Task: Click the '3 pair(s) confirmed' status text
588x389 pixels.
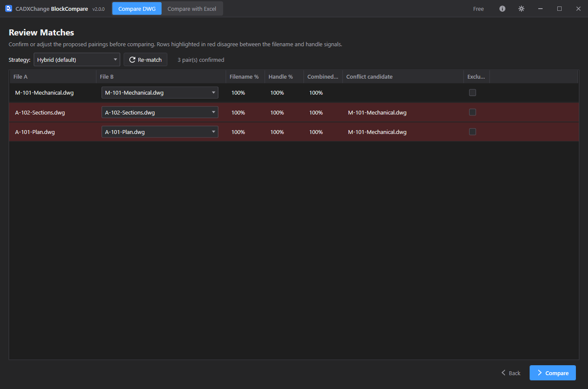Action: point(201,60)
